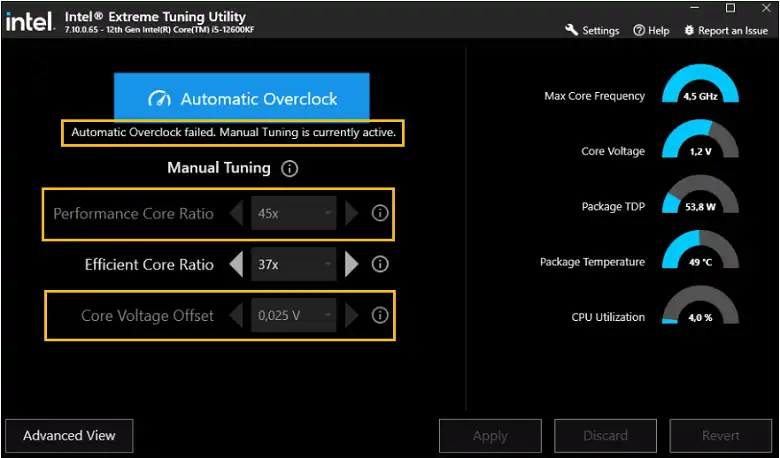Screen dimensions: 780x458
Task: Click the Max Core Frequency 4,5 GHz gauge
Action: pyautogui.click(x=700, y=84)
